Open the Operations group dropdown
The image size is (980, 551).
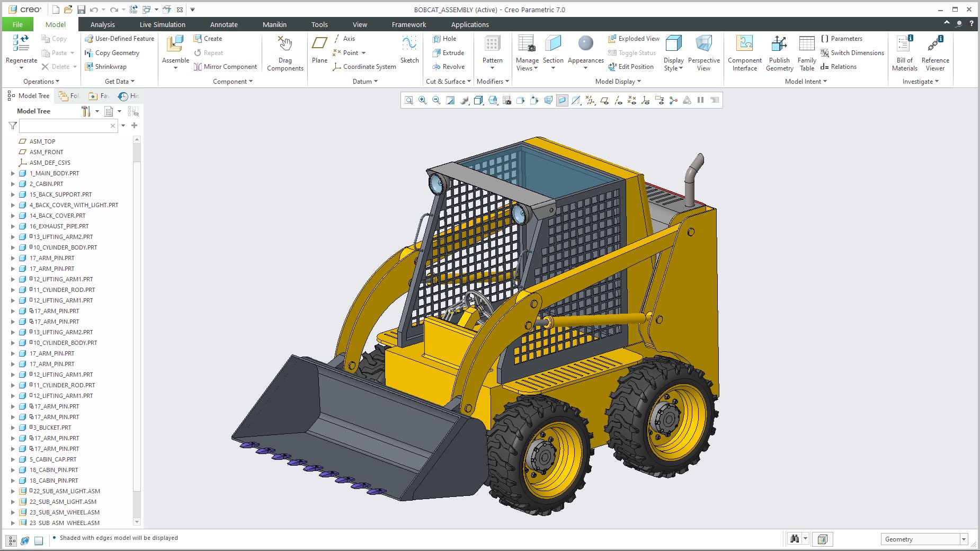(x=41, y=82)
